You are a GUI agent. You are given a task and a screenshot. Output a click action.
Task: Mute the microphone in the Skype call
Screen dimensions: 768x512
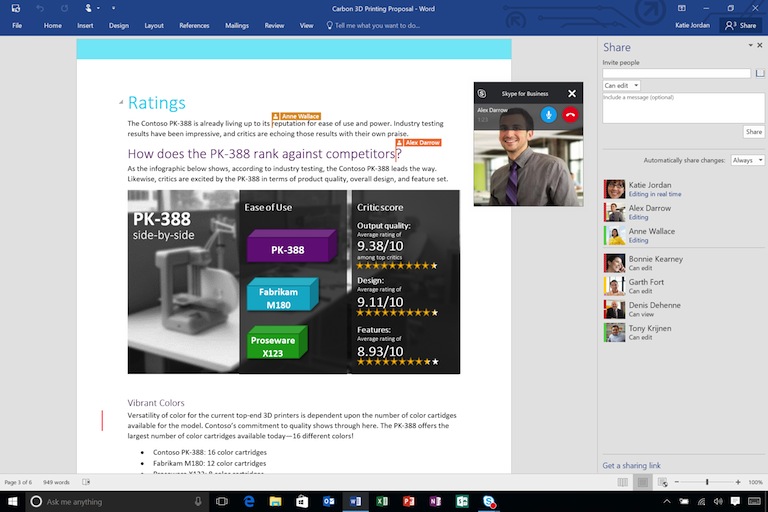click(x=548, y=115)
